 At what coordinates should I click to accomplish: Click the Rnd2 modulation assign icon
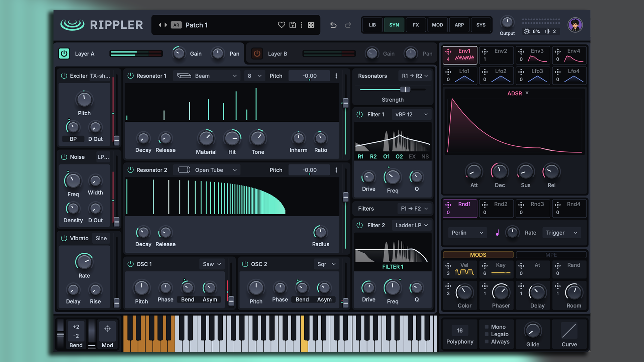pyautogui.click(x=485, y=204)
